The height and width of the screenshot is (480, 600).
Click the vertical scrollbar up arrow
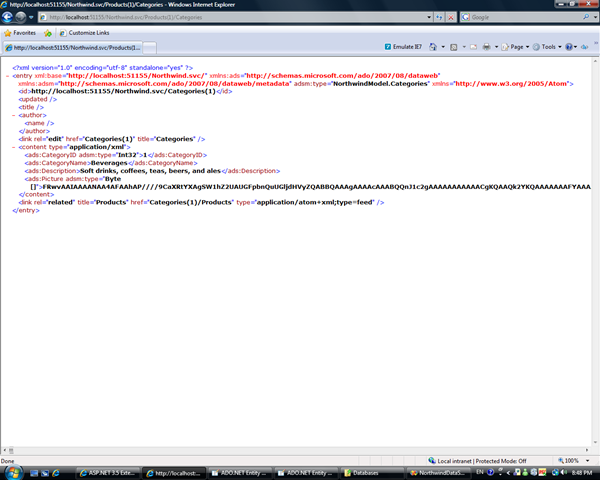point(596,61)
